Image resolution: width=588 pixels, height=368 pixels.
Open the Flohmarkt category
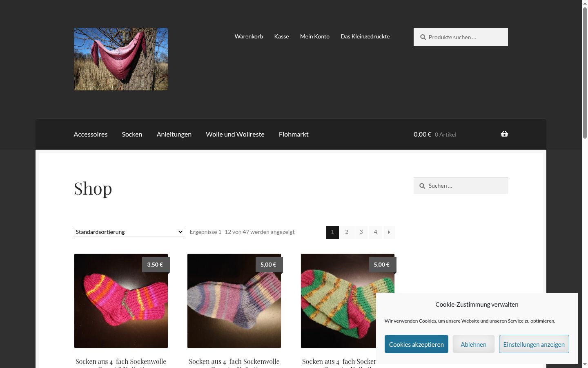click(294, 134)
